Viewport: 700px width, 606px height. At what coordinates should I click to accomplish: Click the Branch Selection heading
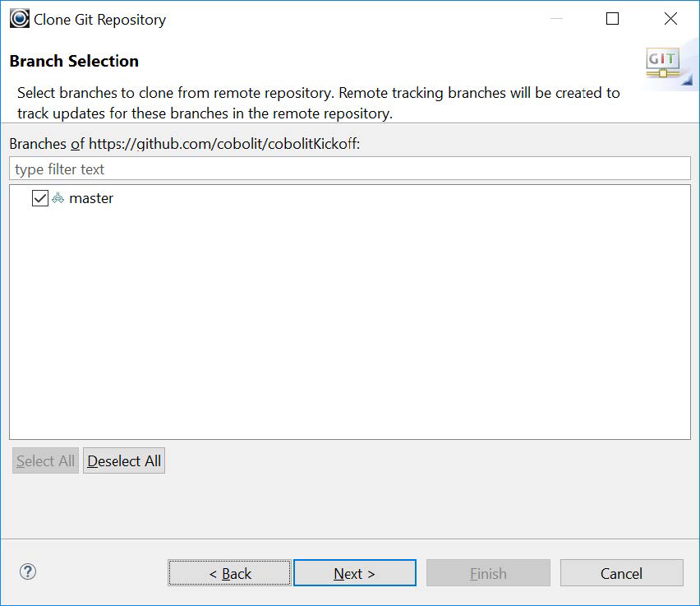pos(74,61)
